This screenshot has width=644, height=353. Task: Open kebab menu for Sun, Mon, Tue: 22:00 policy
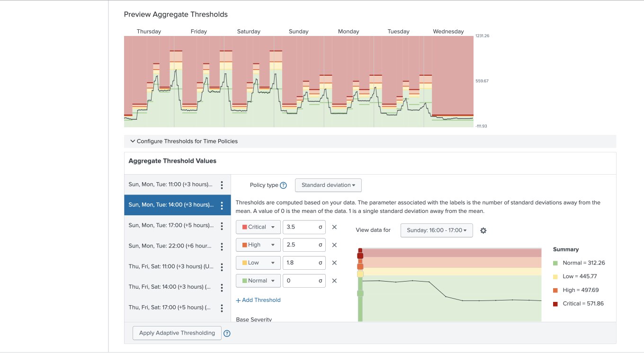click(x=222, y=246)
